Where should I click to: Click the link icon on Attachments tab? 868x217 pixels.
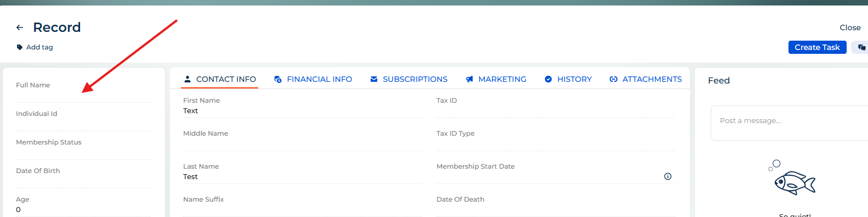(614, 79)
